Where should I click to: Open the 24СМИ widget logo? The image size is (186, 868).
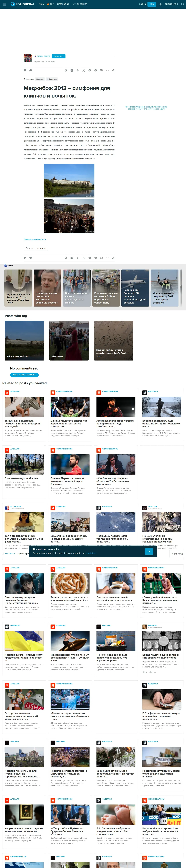(9, 266)
